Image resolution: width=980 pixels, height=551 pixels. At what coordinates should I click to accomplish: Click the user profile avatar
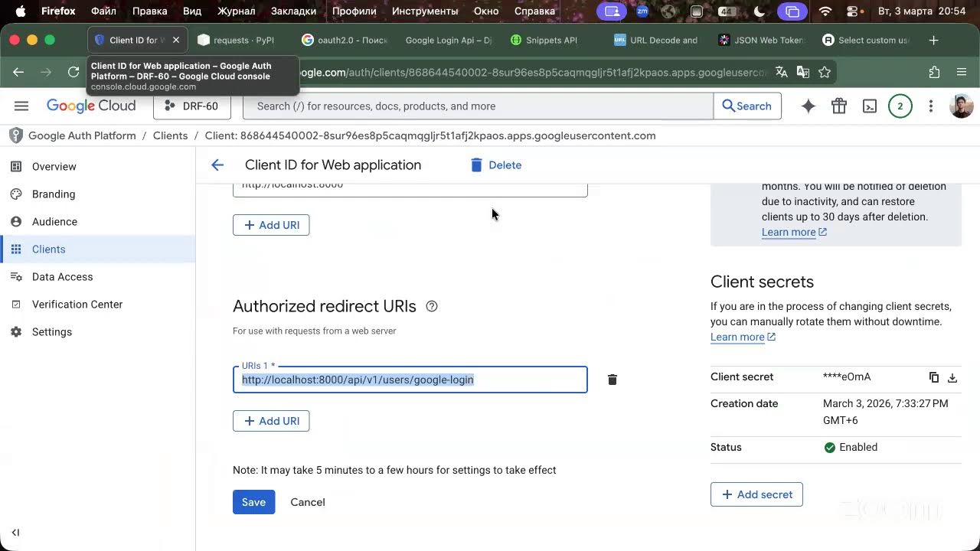pyautogui.click(x=962, y=106)
